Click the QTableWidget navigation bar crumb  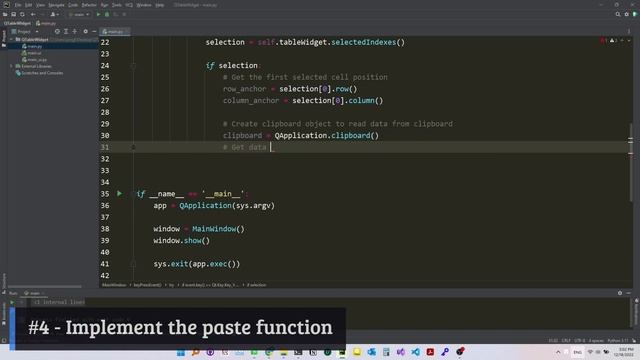click(x=17, y=23)
